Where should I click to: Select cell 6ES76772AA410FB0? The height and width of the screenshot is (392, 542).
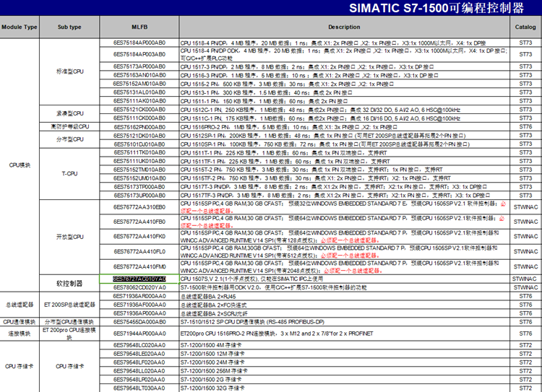(139, 222)
